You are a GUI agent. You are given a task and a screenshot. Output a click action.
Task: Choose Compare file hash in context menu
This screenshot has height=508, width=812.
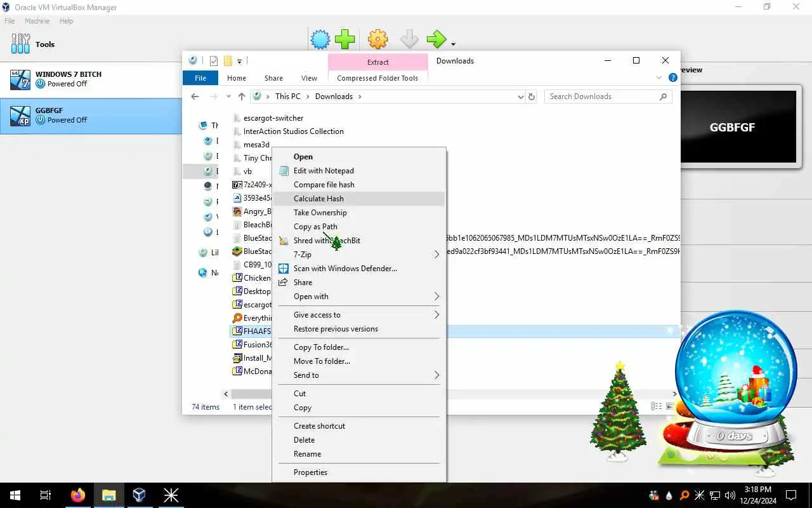click(359, 185)
